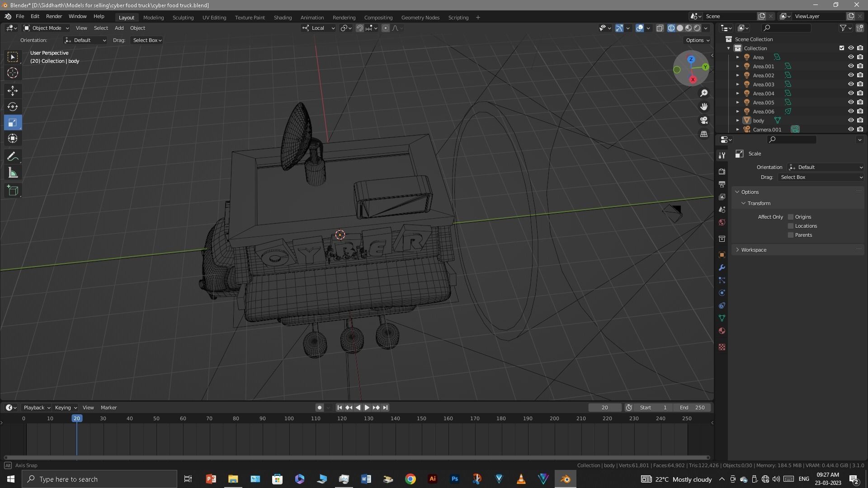The height and width of the screenshot is (488, 868).
Task: Select the Add Cube tool
Action: [x=13, y=191]
